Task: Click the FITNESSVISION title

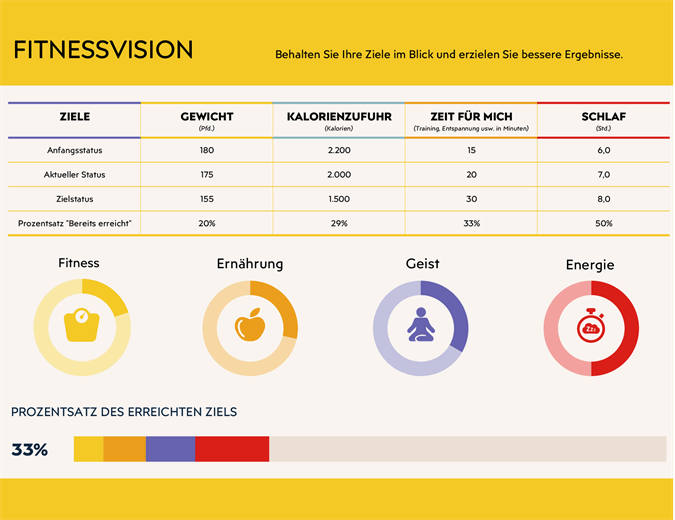Action: pyautogui.click(x=103, y=51)
